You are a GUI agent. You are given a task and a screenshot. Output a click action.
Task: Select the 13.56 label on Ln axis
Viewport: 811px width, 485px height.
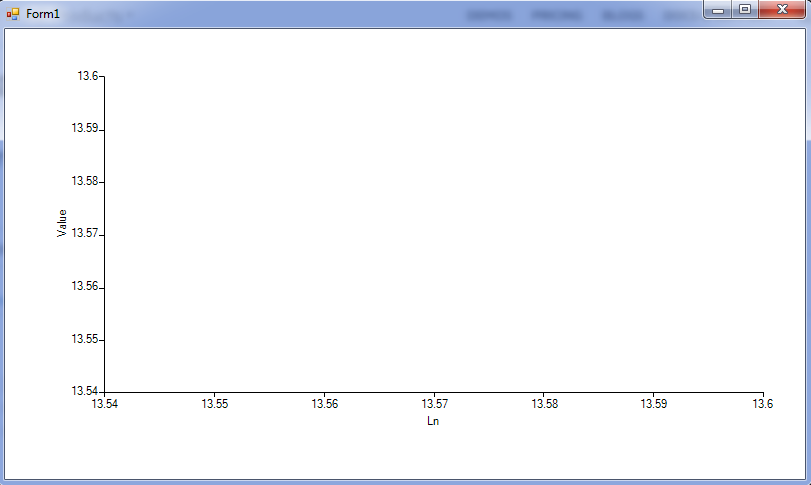[x=325, y=404]
